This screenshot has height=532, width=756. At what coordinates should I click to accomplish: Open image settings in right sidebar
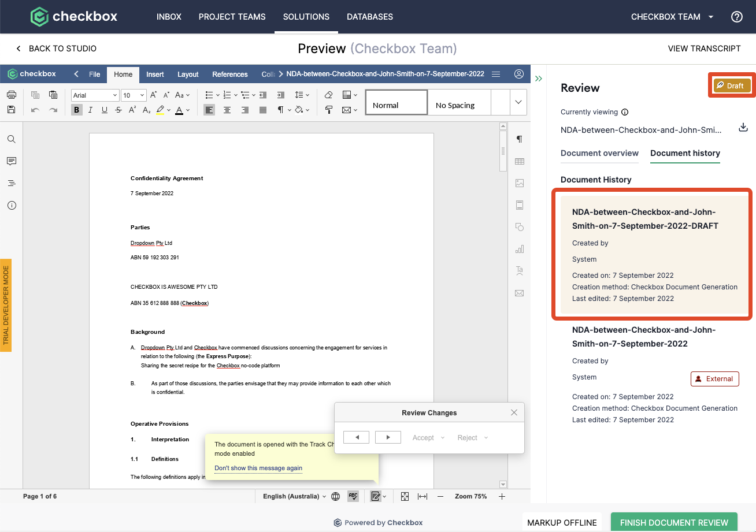click(x=519, y=183)
